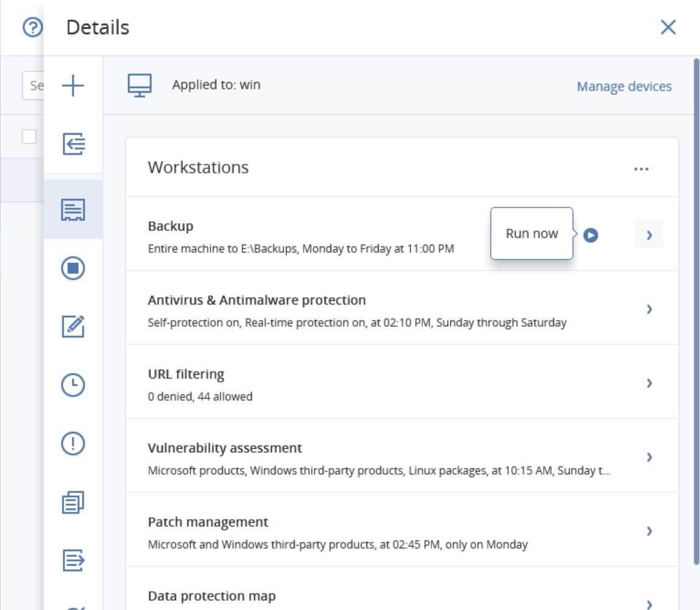Click the list with right-arrow icon
Viewport: 700px width, 610px height.
pos(73,561)
